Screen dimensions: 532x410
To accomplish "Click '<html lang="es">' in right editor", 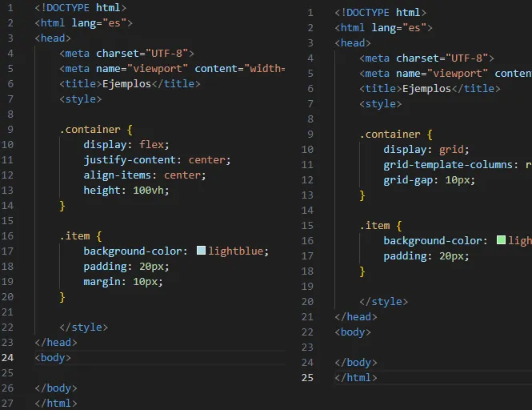I will click(383, 28).
